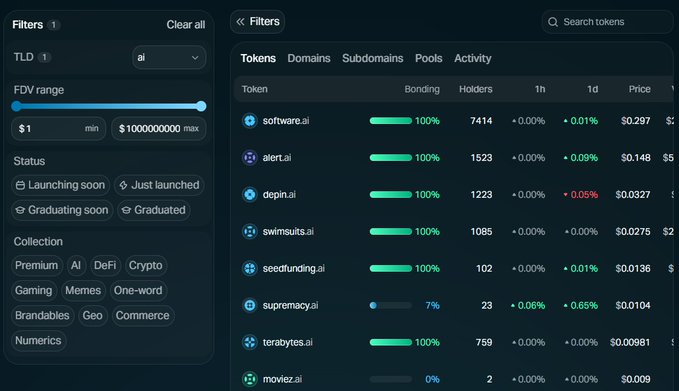Viewport: 679px width, 391px height.
Task: Click the 0.65% daily change for supremacy.ai
Action: [x=580, y=306]
